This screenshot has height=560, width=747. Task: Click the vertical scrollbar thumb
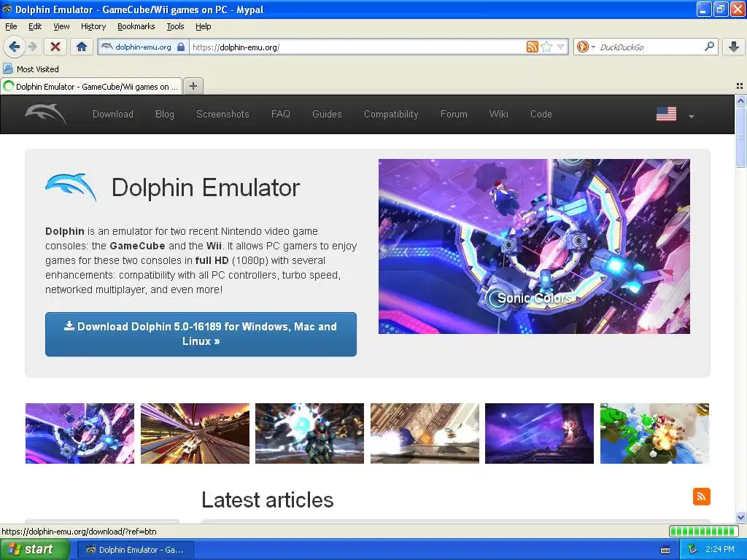pyautogui.click(x=740, y=137)
